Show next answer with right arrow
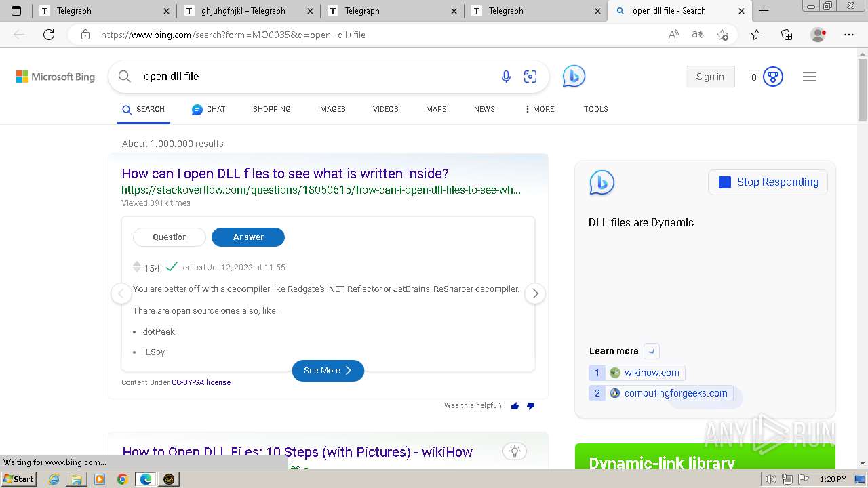The height and width of the screenshot is (488, 868). point(535,293)
